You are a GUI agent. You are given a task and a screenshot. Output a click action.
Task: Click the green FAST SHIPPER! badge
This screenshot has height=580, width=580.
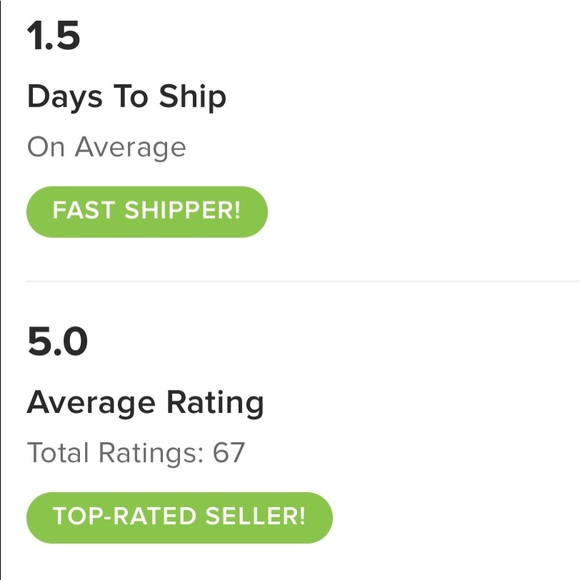tap(147, 212)
